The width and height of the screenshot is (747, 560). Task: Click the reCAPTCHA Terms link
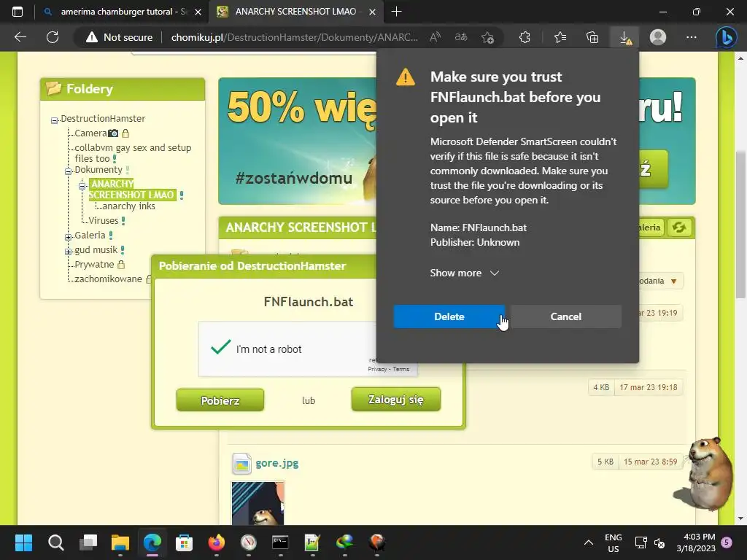pyautogui.click(x=400, y=369)
